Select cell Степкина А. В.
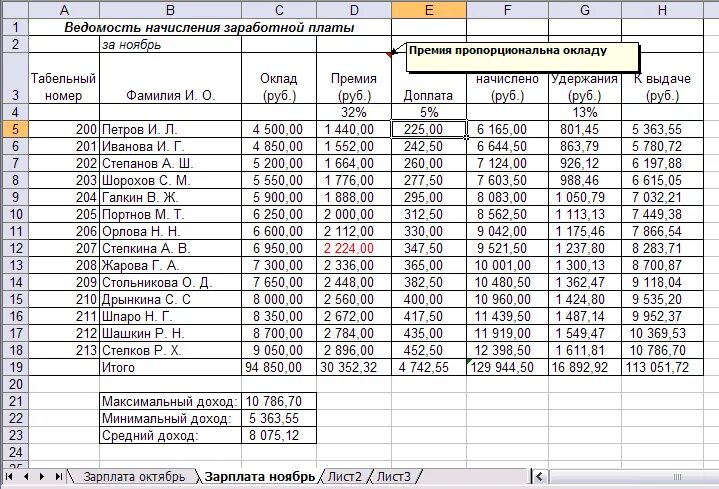 click(170, 248)
